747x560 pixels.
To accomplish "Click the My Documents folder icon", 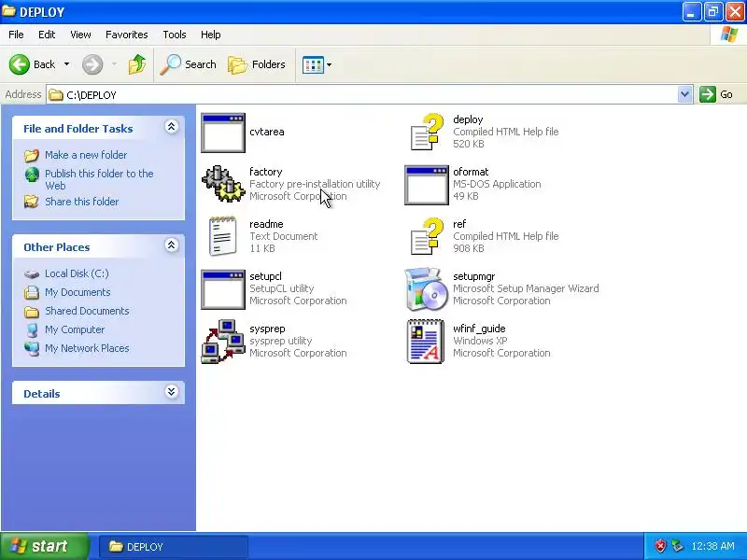I will [x=32, y=292].
